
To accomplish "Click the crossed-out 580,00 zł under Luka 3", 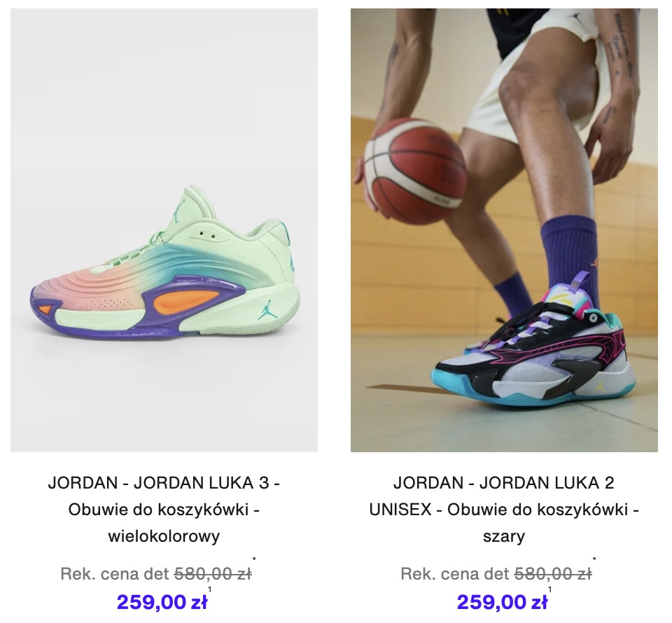I will tap(213, 574).
